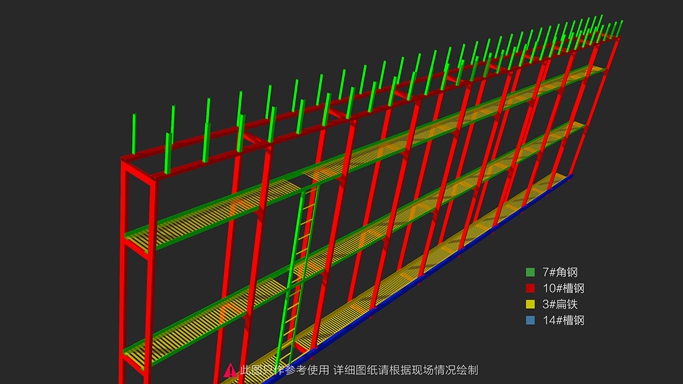The height and width of the screenshot is (384, 683).
Task: Click the green 7#角钢 legend swatch
Action: click(x=530, y=273)
